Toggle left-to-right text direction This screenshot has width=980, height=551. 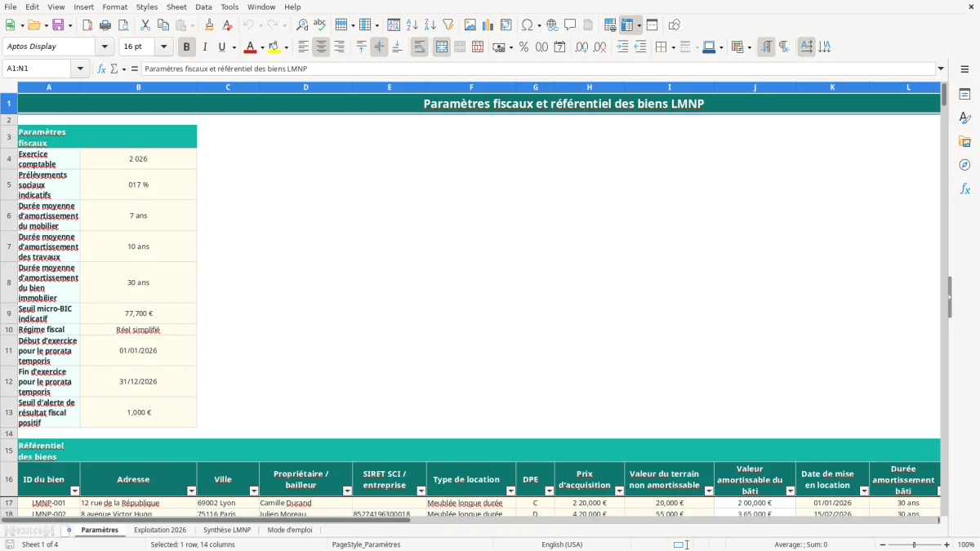766,47
